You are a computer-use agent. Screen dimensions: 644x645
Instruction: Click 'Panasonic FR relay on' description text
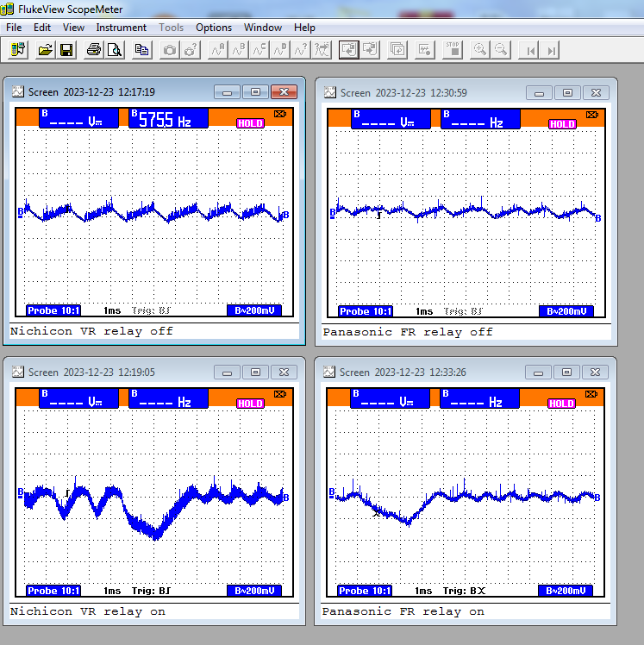403,611
